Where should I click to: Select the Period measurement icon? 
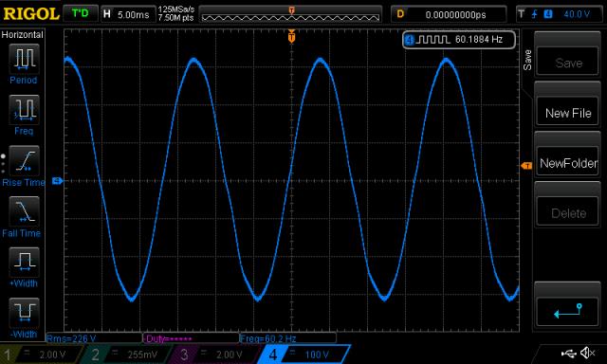[24, 59]
